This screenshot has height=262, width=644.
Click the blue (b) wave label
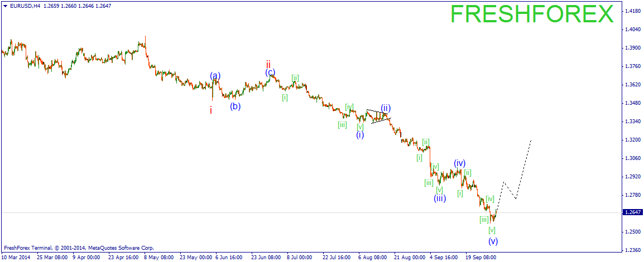236,106
